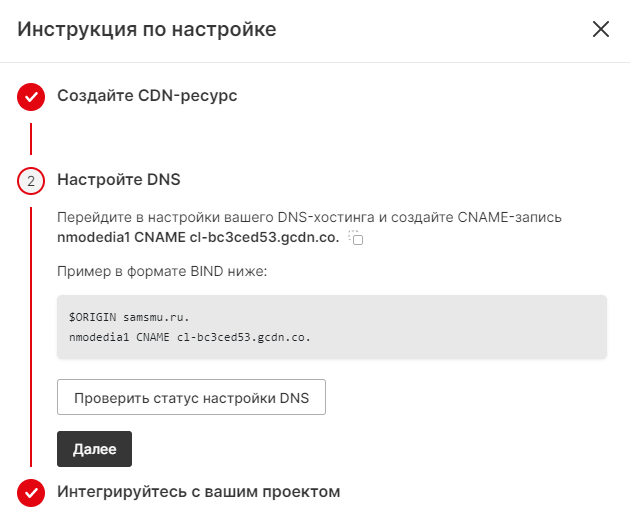
Task: Expand the Настройте DNS step
Action: click(x=118, y=180)
